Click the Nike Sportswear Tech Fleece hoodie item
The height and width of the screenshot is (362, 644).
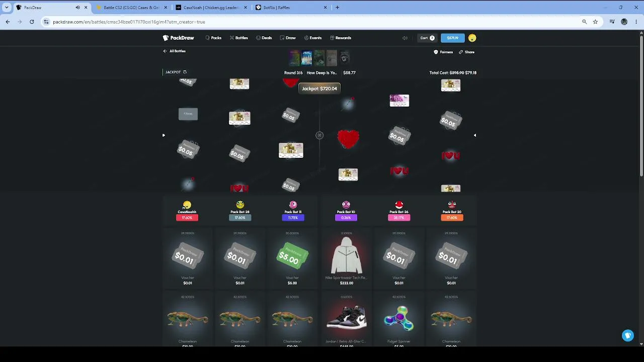[346, 256]
